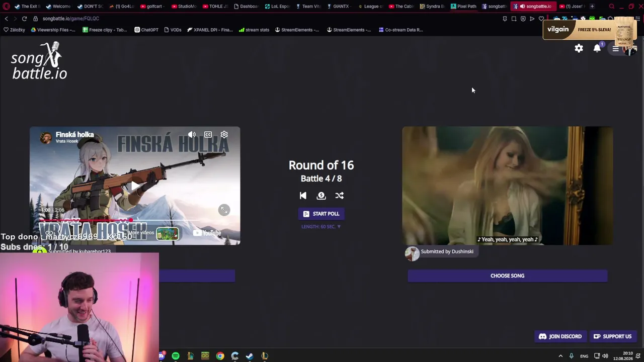
Task: Open the notifications bell
Action: (x=597, y=48)
